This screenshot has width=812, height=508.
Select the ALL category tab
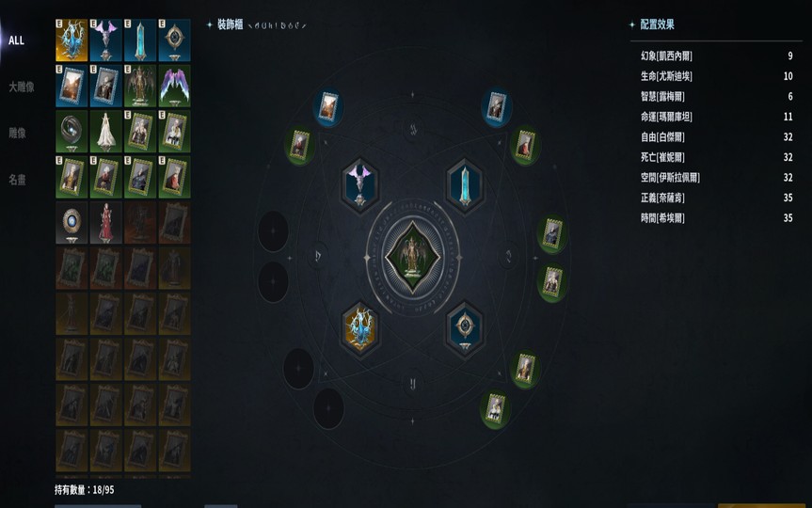16,40
